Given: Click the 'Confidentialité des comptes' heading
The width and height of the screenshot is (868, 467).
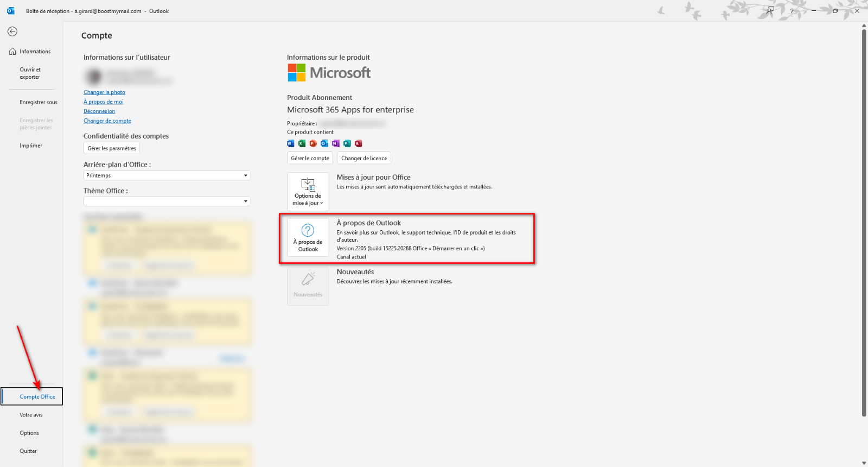Looking at the screenshot, I should [x=126, y=136].
